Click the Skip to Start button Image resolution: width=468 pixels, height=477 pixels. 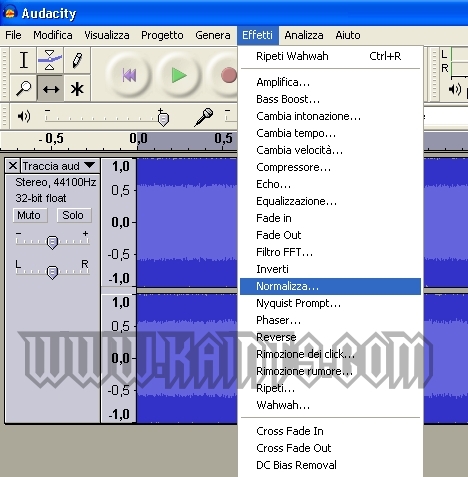[x=129, y=75]
